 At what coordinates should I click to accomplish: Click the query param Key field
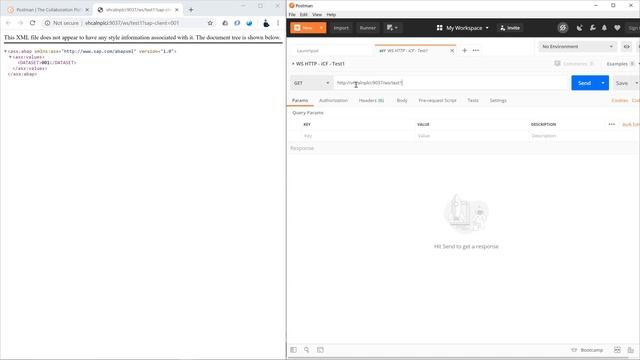(358, 136)
